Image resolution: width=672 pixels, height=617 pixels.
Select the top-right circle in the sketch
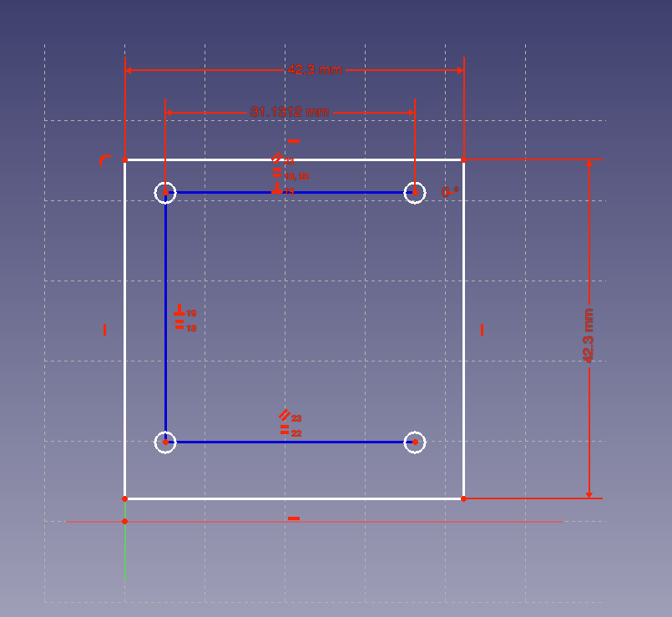click(x=414, y=192)
